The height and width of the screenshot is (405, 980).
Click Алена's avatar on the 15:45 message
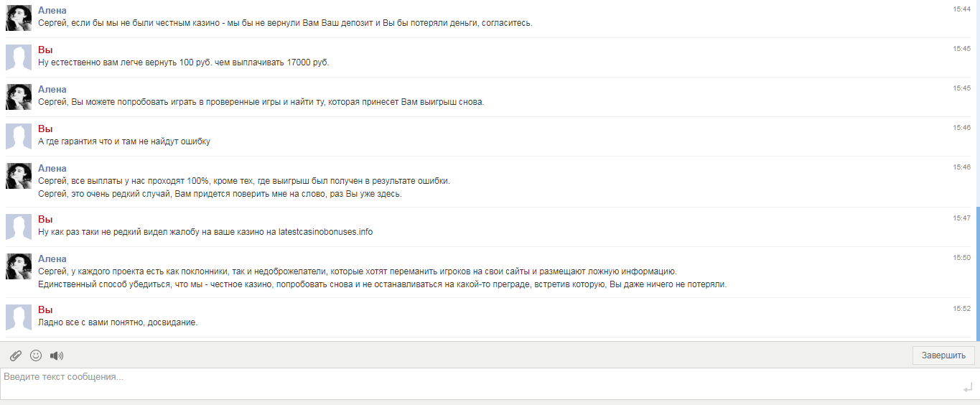coord(19,97)
